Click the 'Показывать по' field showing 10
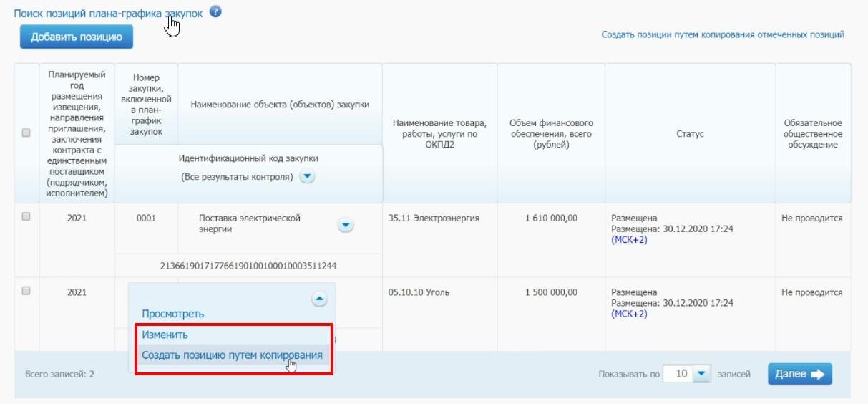This screenshot has height=404, width=868. click(680, 374)
